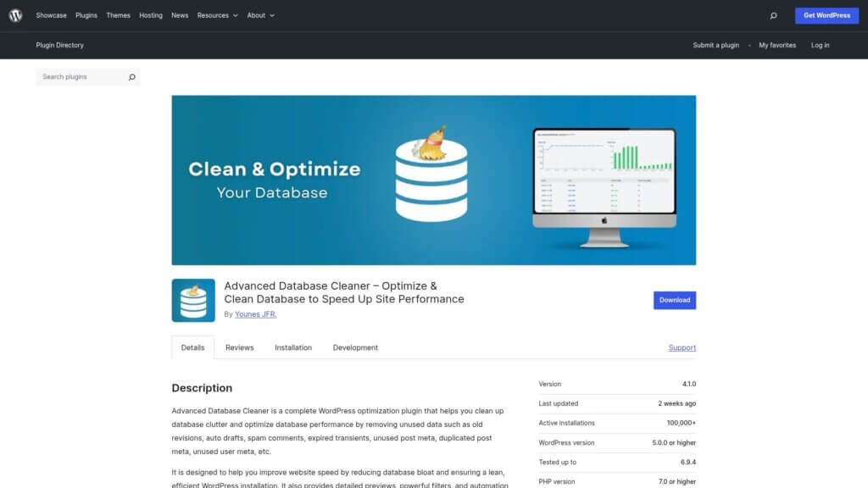Viewport: 868px width, 488px height.
Task: Switch to the Installation tab
Action: pos(293,347)
